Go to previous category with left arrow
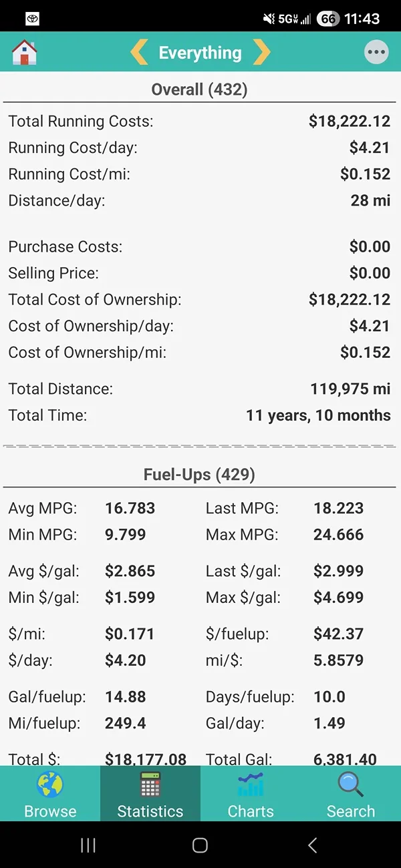Screen dimensions: 401x868 coord(139,53)
